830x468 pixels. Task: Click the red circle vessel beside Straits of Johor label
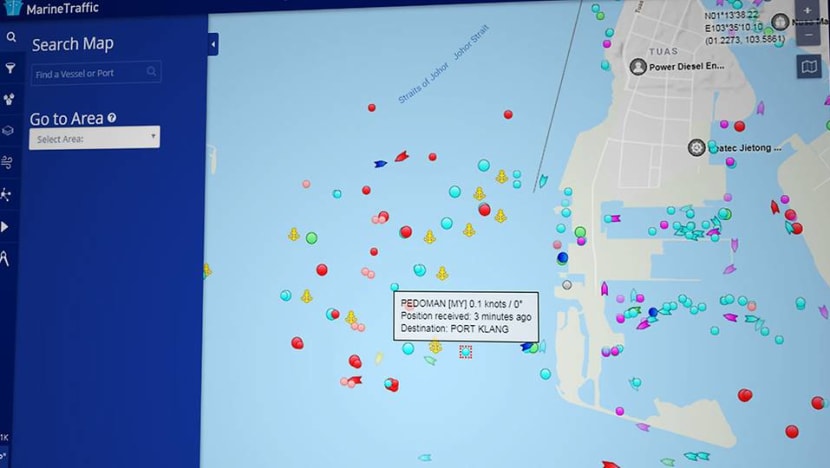point(372,107)
